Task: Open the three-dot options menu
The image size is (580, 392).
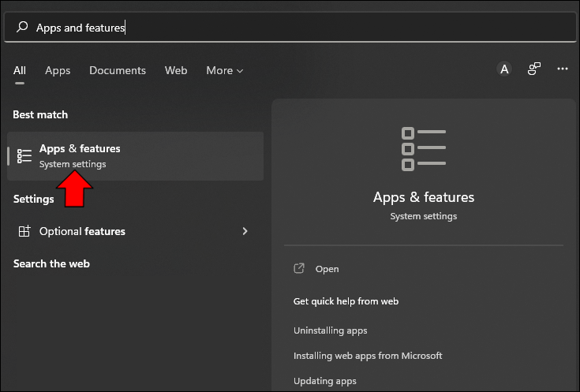Action: 562,69
